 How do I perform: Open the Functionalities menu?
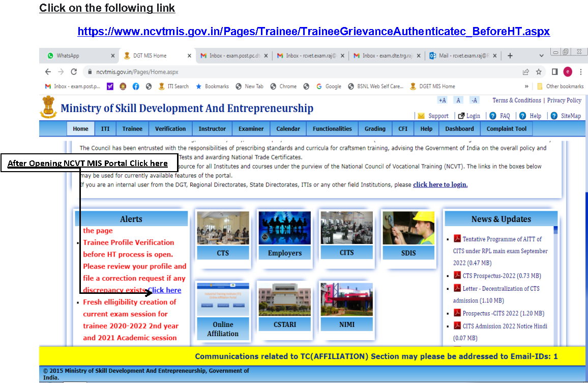click(332, 129)
